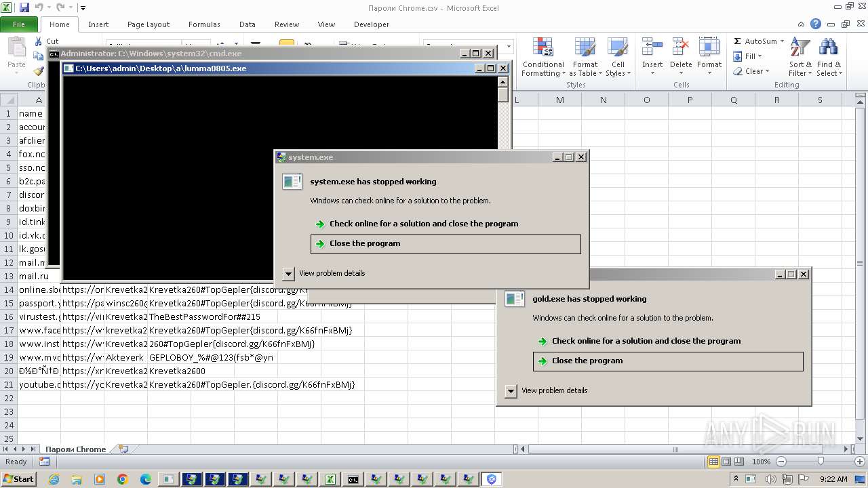Image resolution: width=868 pixels, height=488 pixels.
Task: Select the Пароли Chrome sheet tab
Action: [x=75, y=449]
